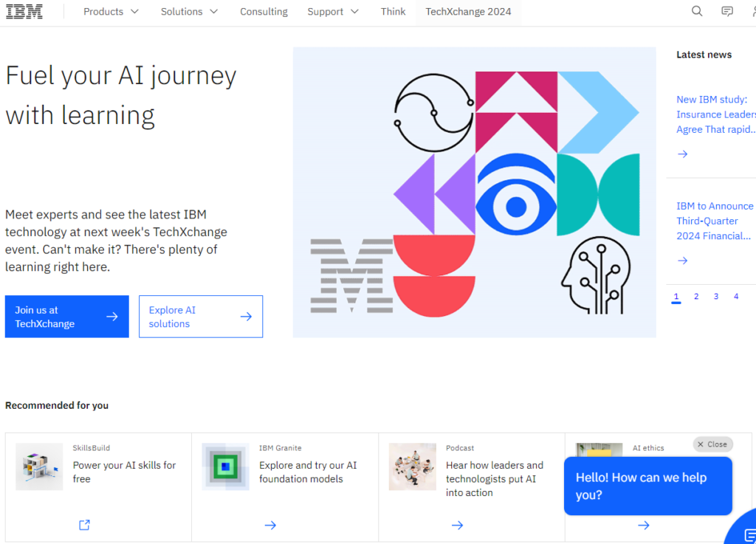Select Latest news page 1
This screenshot has height=544, width=756.
pos(676,297)
